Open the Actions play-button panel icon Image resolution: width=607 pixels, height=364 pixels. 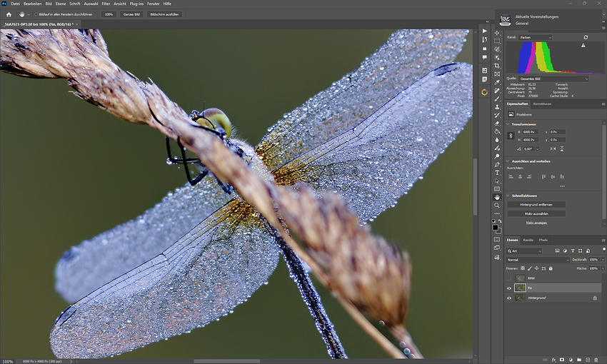pos(485,31)
